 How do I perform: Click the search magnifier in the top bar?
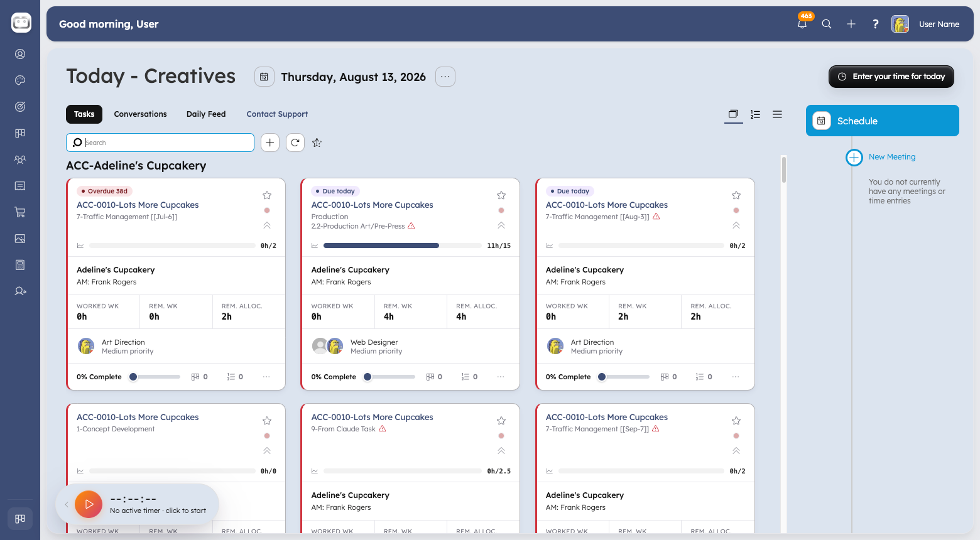pyautogui.click(x=827, y=24)
